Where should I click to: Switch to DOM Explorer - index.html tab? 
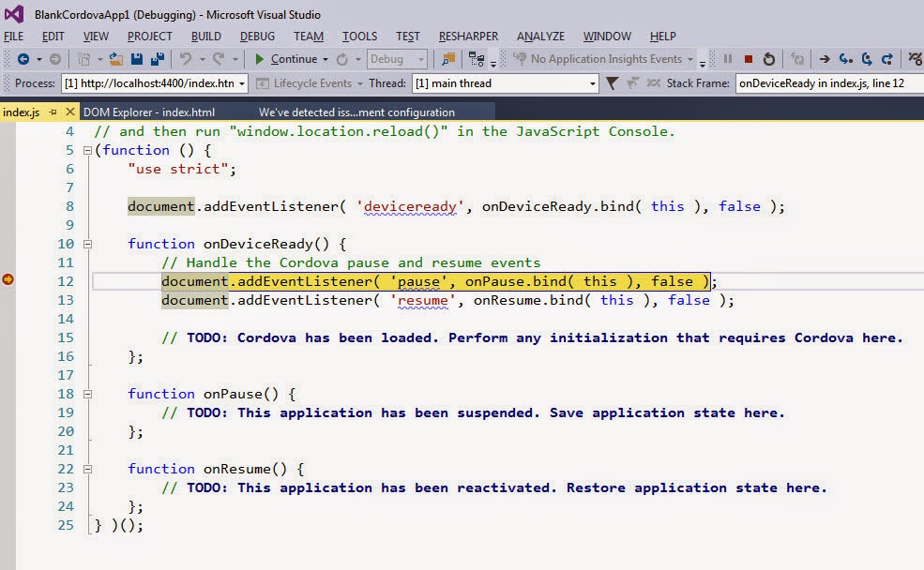click(149, 112)
